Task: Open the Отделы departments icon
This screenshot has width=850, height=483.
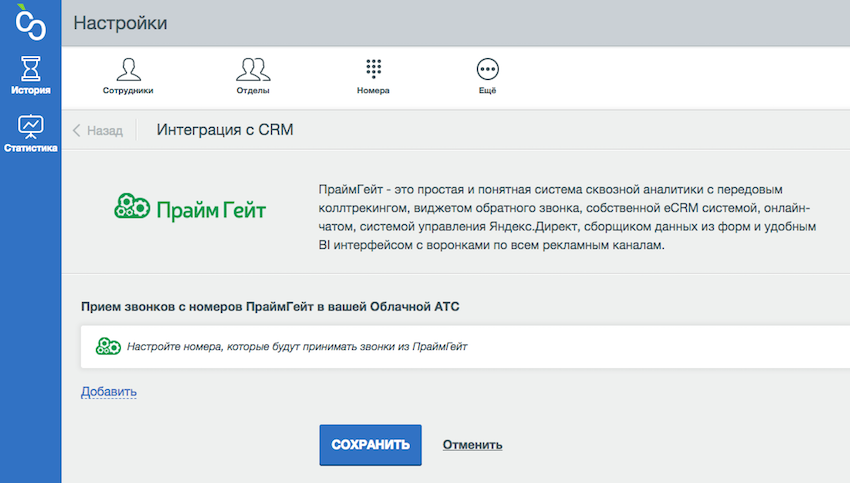Action: (x=253, y=69)
